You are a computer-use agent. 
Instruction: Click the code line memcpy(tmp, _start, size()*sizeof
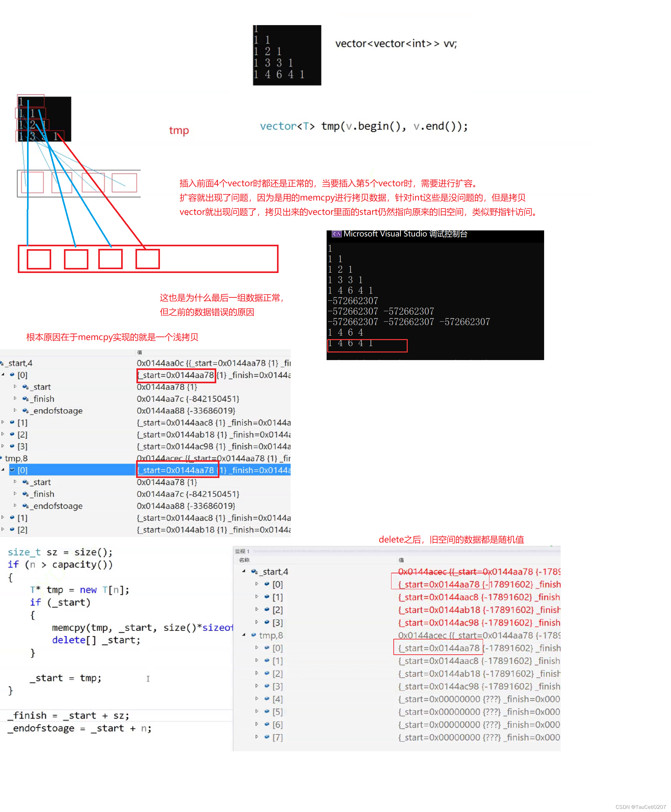pos(142,627)
